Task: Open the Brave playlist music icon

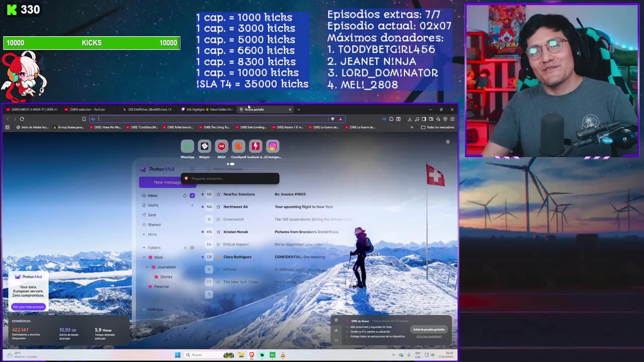Action: [417, 119]
